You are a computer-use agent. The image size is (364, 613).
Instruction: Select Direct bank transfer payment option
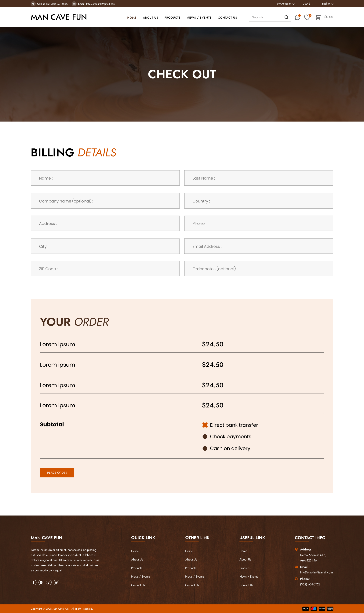pos(205,425)
